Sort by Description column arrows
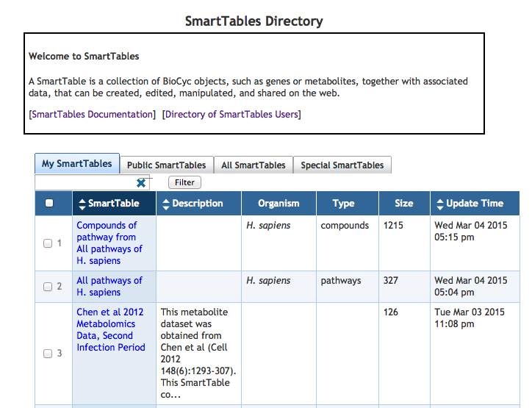This screenshot has width=532, height=408. [x=166, y=204]
